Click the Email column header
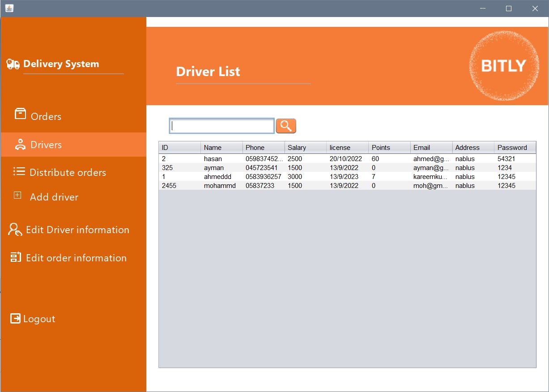 coord(431,147)
